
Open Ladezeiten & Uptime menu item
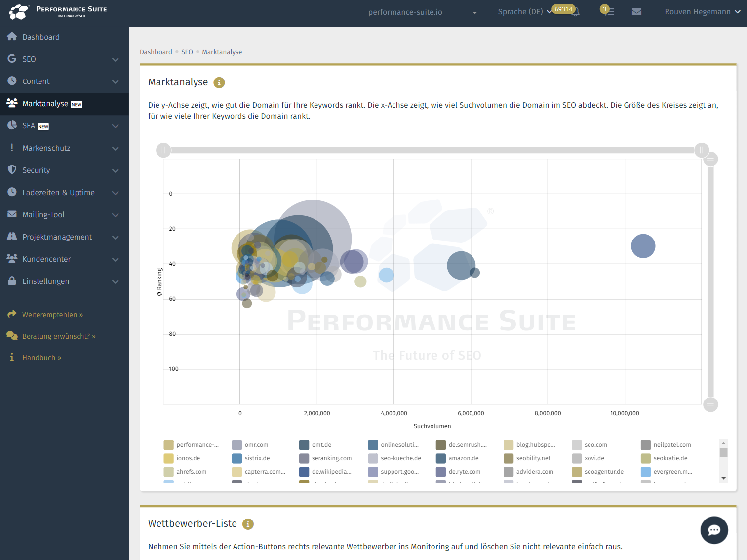pyautogui.click(x=64, y=192)
